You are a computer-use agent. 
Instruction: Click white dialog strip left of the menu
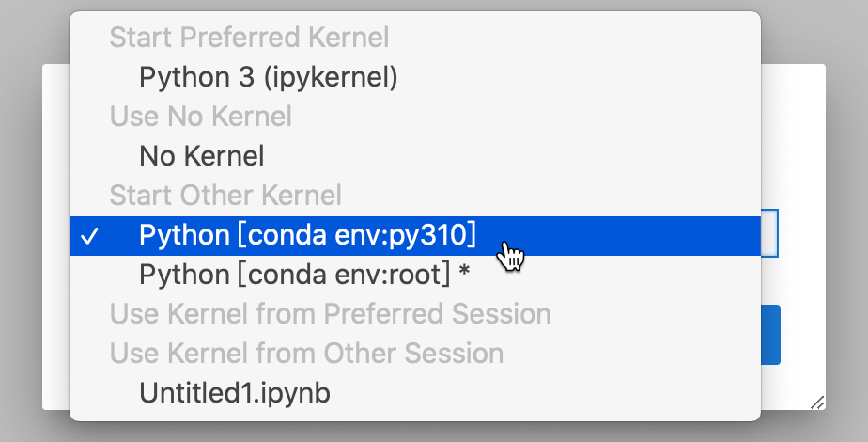pyautogui.click(x=56, y=235)
